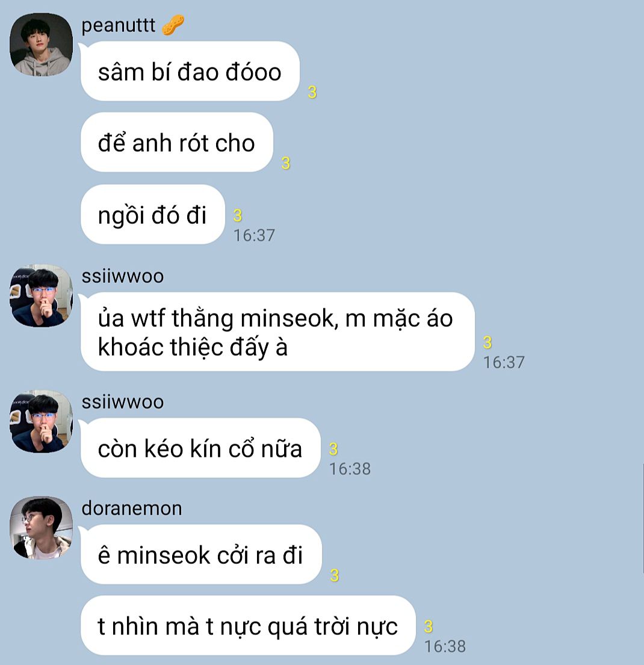Click unread count 3 beside "sâm bí đao"

tap(312, 92)
